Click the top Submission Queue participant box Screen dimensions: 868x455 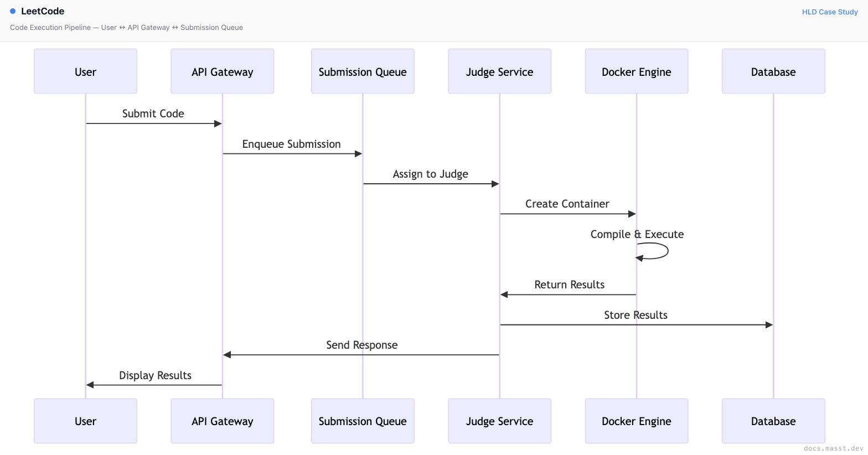point(363,71)
